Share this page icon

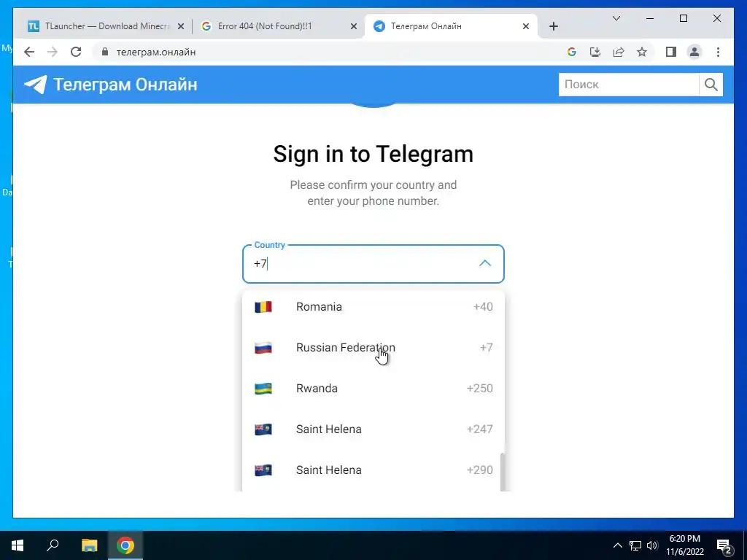click(619, 52)
